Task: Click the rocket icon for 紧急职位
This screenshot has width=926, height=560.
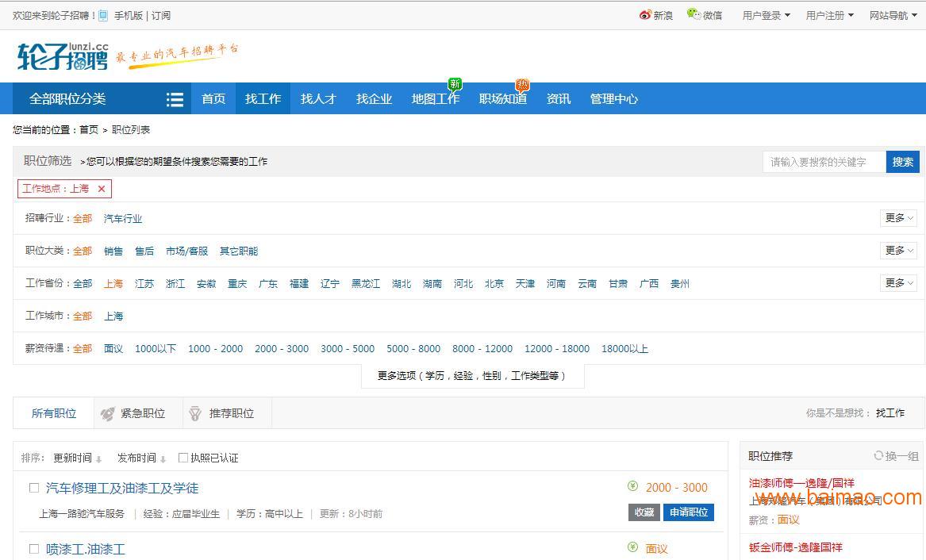Action: click(107, 414)
